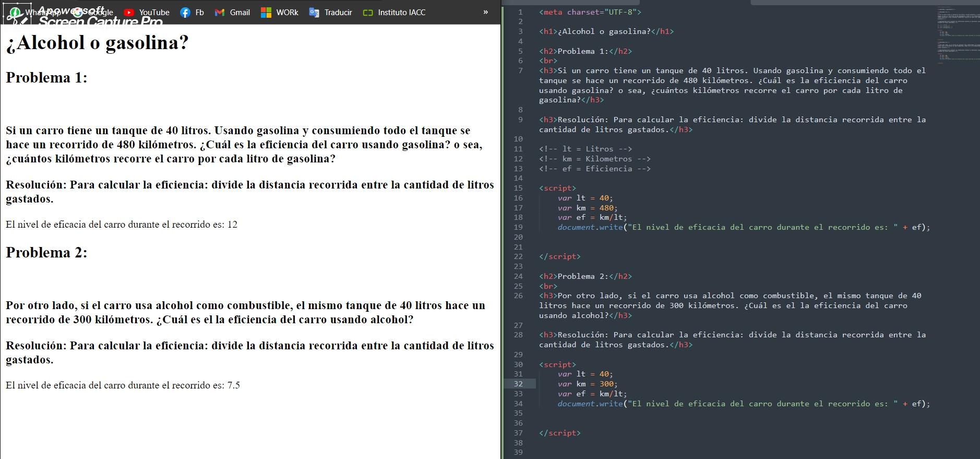Click highlighted line number 32 in gutter
Viewport: 980px width, 459px height.
tap(518, 384)
